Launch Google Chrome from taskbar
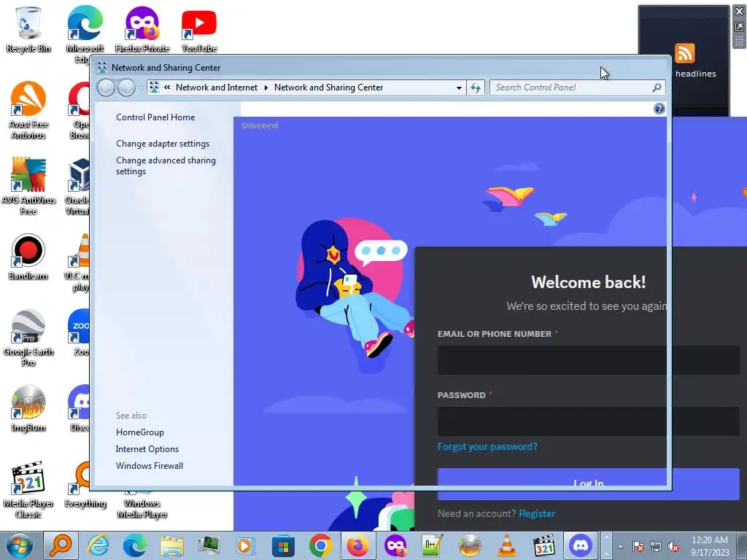 321,545
